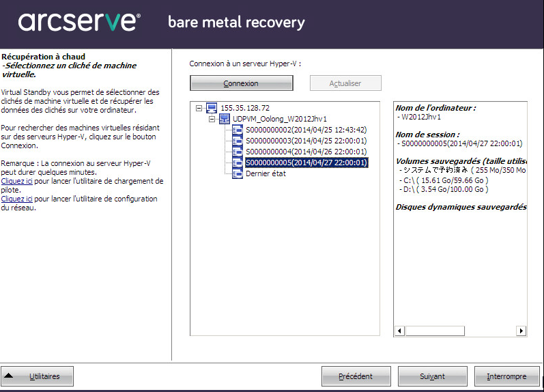Collapse the UDPVM_Oolong_W2012Jhv1 node
544x392 pixels.
(x=212, y=119)
